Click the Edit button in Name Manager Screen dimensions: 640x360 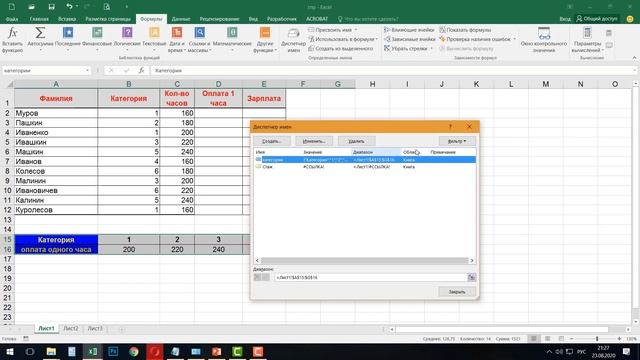click(x=314, y=141)
